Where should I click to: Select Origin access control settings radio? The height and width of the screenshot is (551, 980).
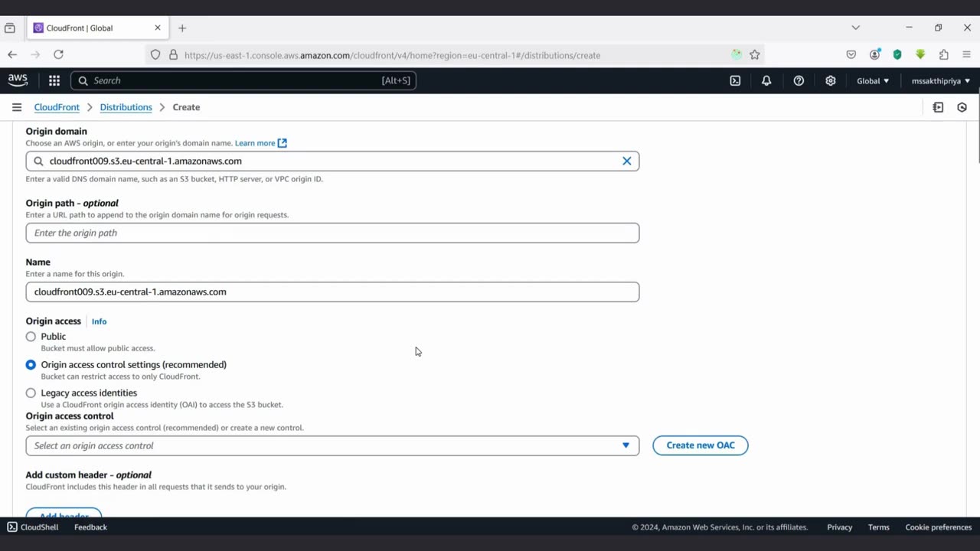coord(31,365)
